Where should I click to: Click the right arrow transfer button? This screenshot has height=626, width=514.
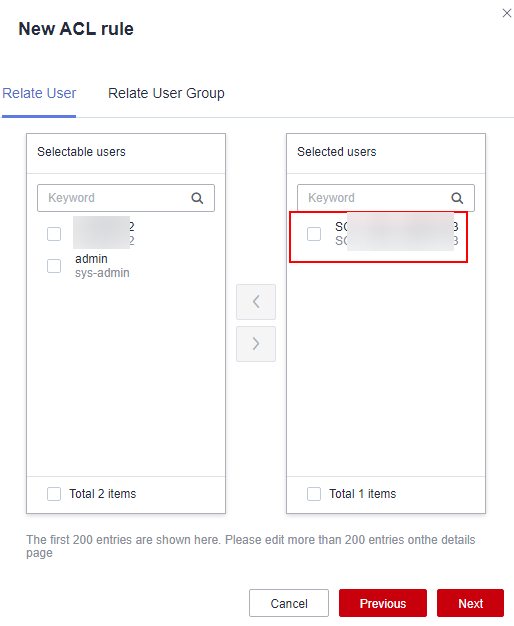click(x=256, y=344)
